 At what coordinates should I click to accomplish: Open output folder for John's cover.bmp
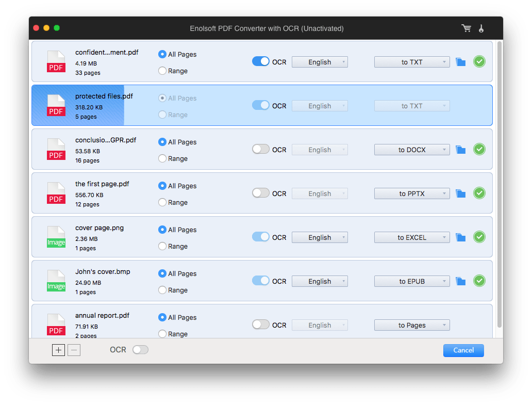click(460, 281)
